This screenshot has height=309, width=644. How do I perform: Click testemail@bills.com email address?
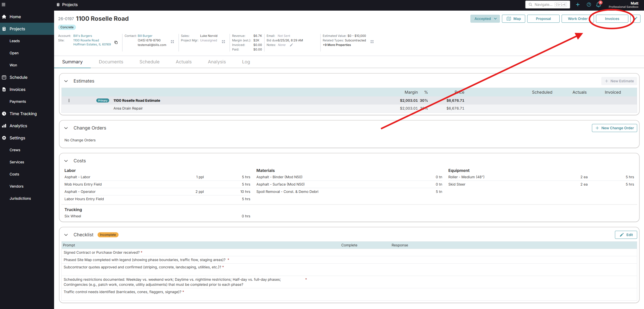pyautogui.click(x=152, y=45)
